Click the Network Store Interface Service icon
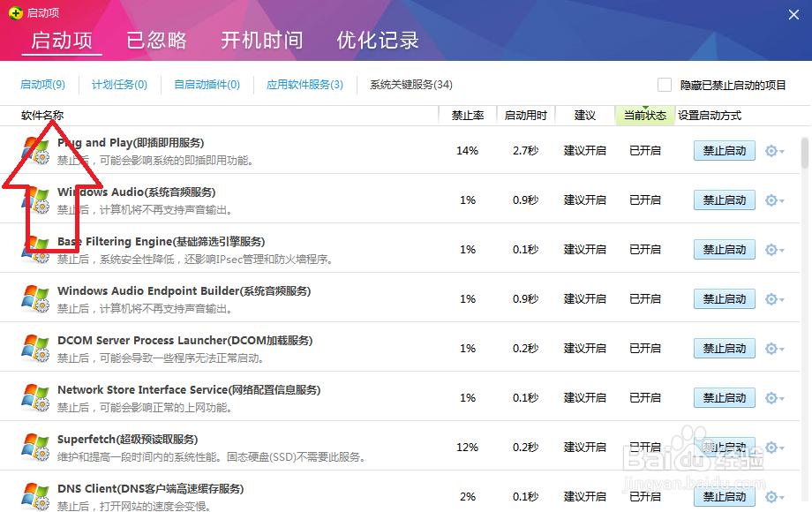 (x=35, y=398)
